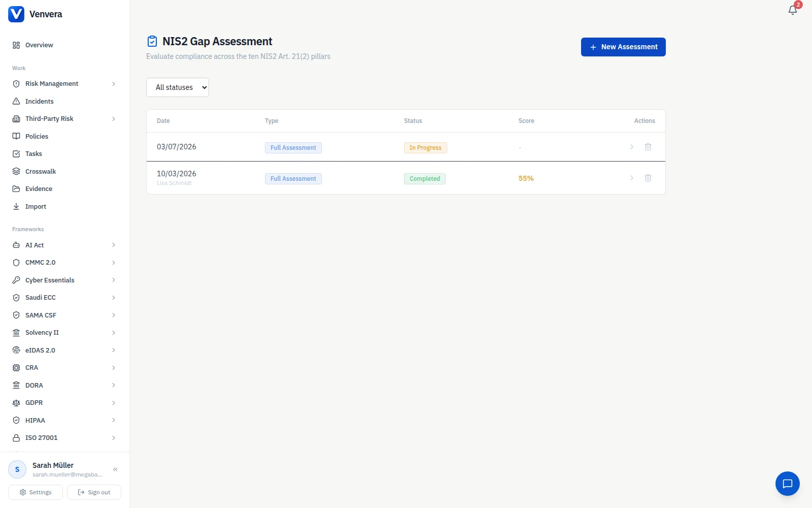Click the Solvency II bank icon

coord(16,333)
